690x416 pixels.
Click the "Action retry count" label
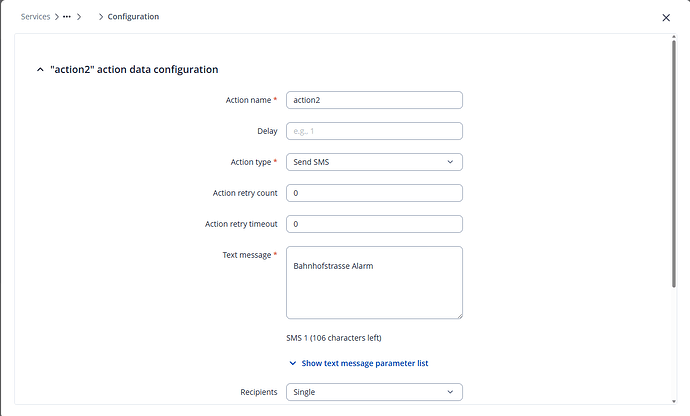tap(245, 193)
